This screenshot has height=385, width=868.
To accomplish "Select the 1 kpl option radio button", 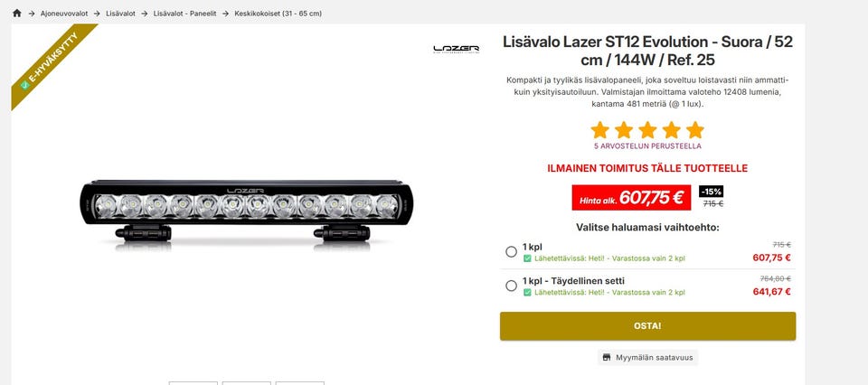I will point(511,251).
